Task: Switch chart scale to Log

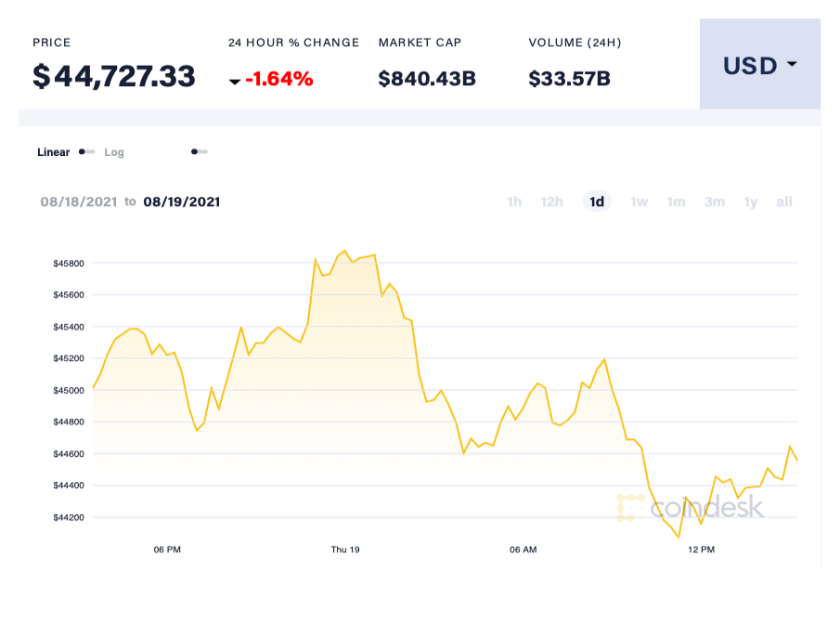Action: (114, 151)
